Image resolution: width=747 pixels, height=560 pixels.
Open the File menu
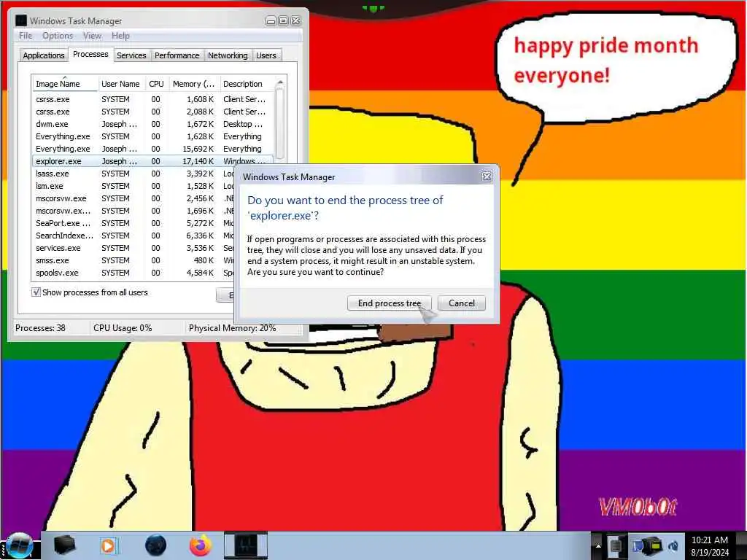click(26, 36)
